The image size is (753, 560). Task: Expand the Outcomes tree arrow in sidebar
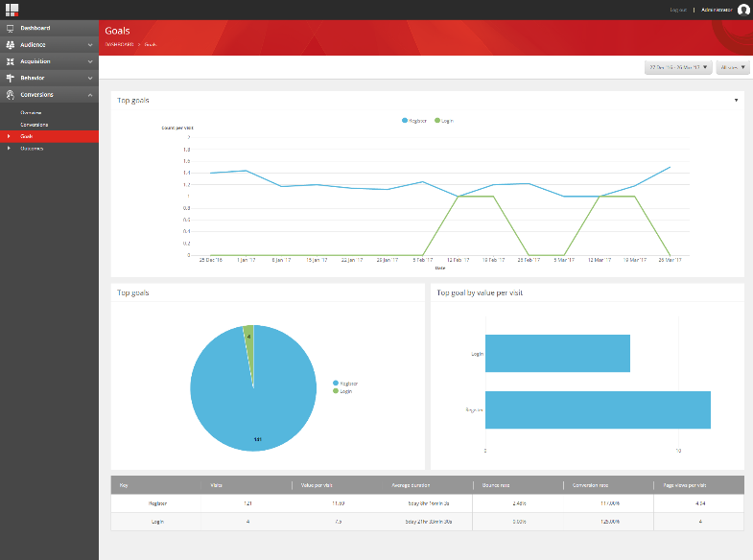click(x=9, y=149)
